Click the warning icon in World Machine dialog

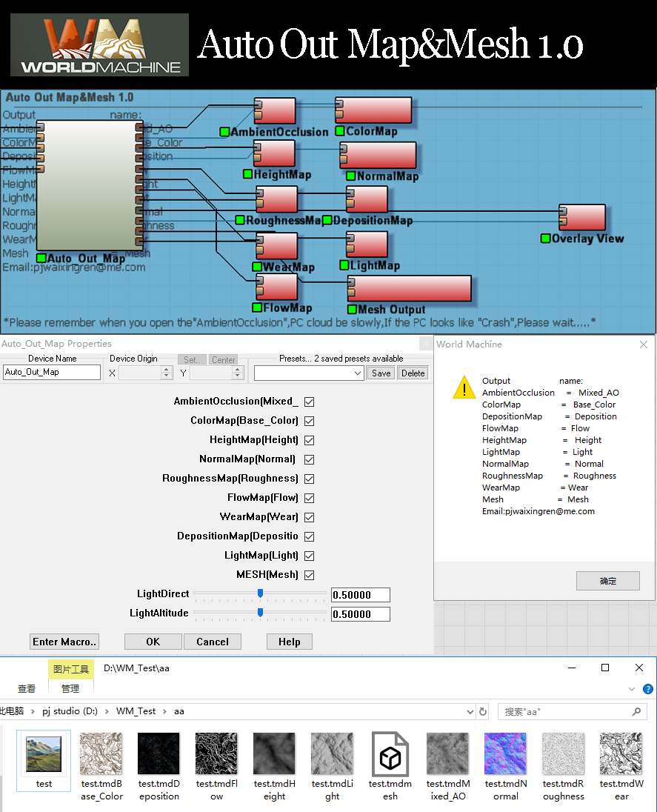[x=464, y=387]
